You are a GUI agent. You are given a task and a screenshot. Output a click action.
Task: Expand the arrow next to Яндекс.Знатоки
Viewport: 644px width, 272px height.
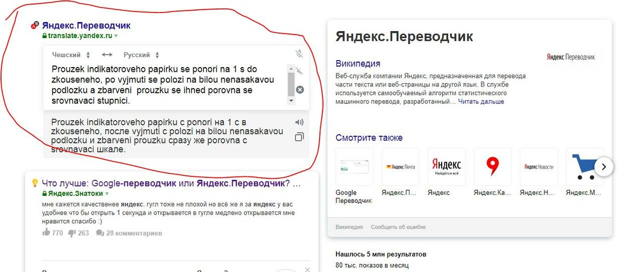coord(107,194)
